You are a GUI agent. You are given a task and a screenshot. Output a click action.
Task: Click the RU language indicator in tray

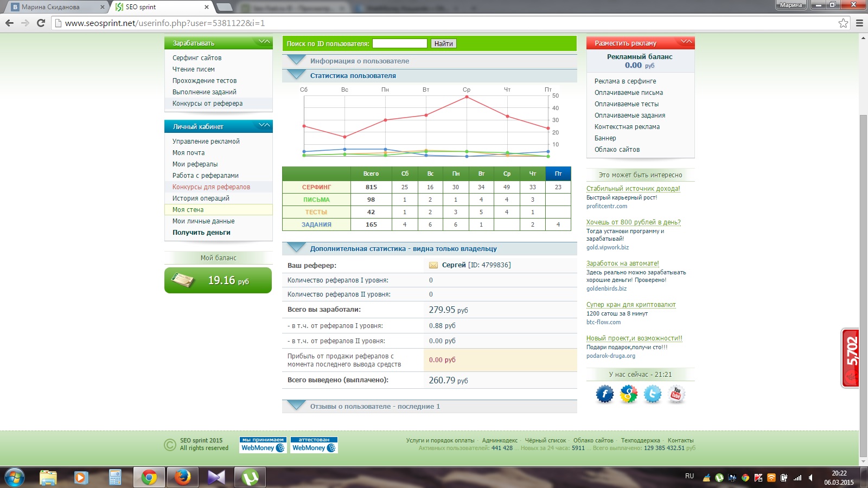click(x=690, y=476)
